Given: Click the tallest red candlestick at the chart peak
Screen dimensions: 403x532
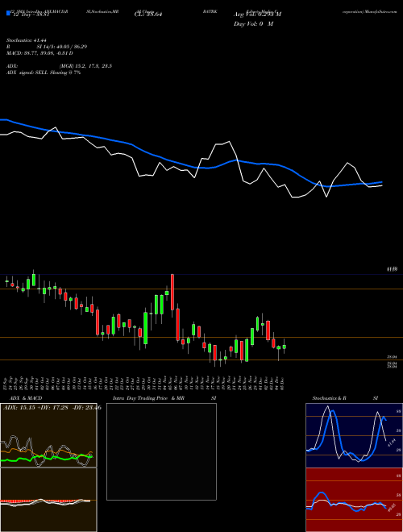Looking at the screenshot, I should coord(172,292).
